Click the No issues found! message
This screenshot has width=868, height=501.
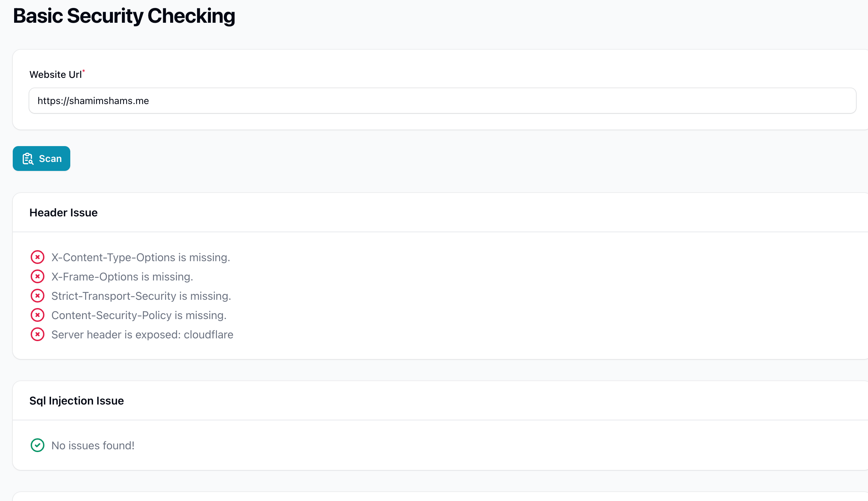[93, 445]
